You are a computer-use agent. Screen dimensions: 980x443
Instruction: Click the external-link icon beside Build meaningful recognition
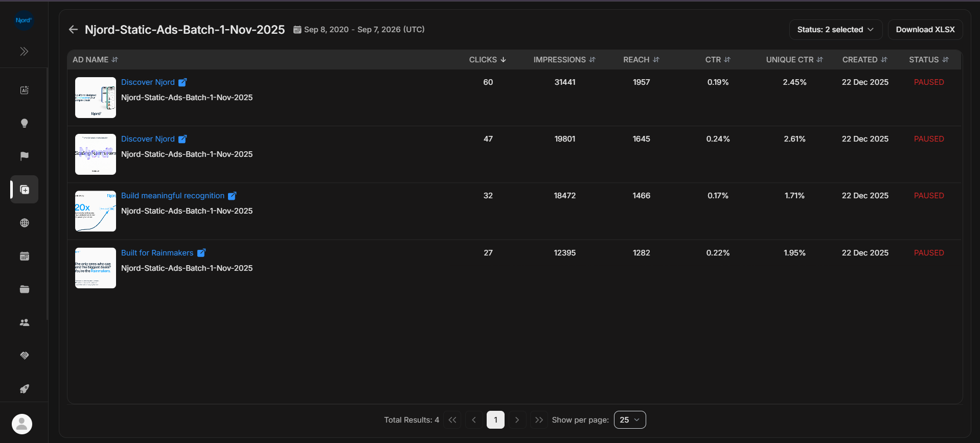(x=232, y=196)
